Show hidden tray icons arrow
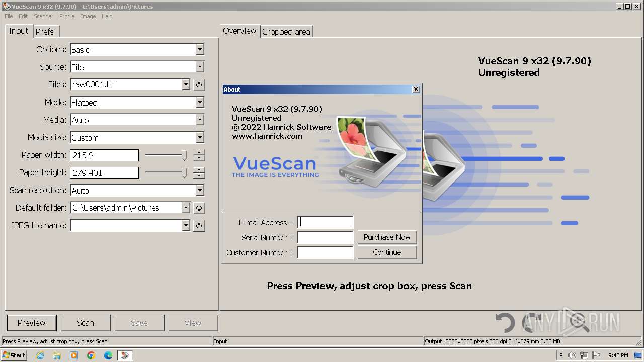644x362 pixels. [561, 355]
